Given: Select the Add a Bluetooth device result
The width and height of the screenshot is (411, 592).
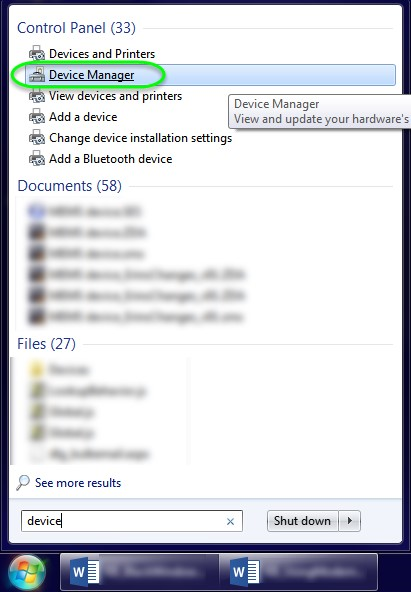Looking at the screenshot, I should tap(111, 159).
